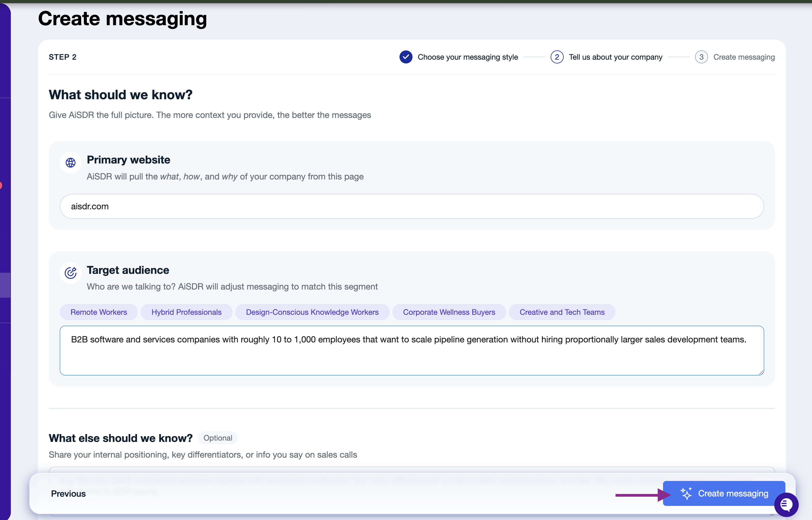This screenshot has height=520, width=812.
Task: Click the completed checkmark step icon
Action: tap(405, 57)
